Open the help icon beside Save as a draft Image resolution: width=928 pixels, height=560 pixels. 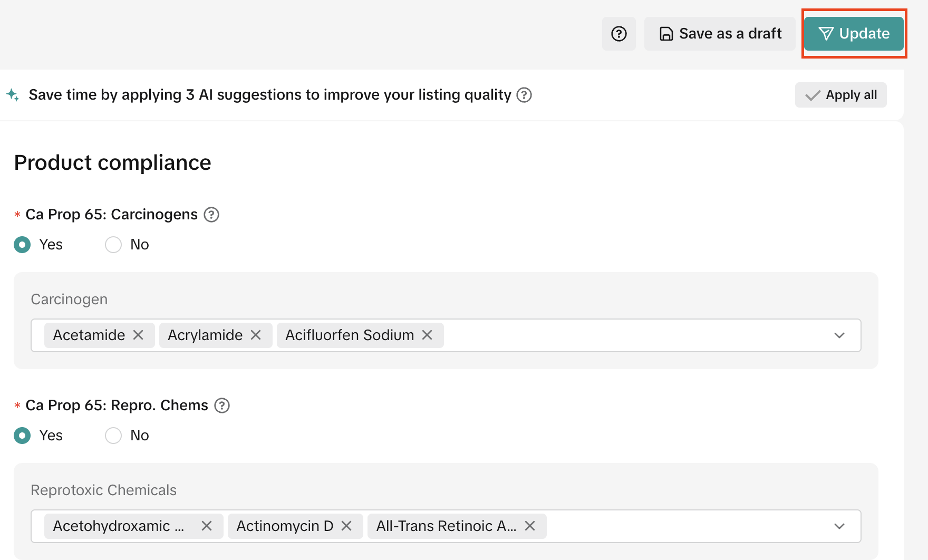[x=618, y=34]
